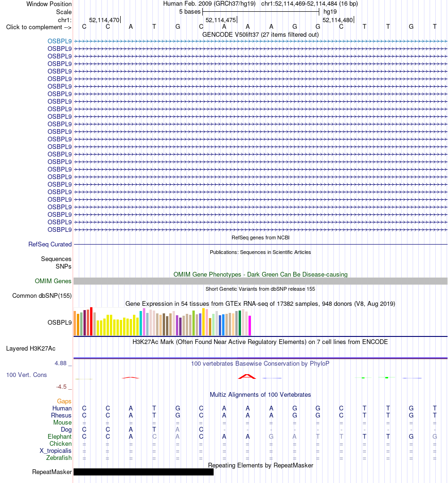This screenshot has height=483, width=448.
Task: Click the OMIM Genes track label
Action: point(53,281)
